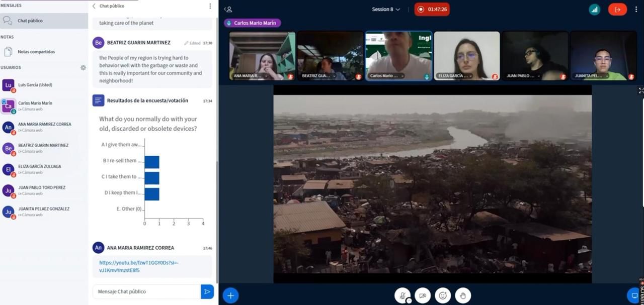This screenshot has height=305, width=644.
Task: Toggle the microphone mute button
Action: point(403,295)
